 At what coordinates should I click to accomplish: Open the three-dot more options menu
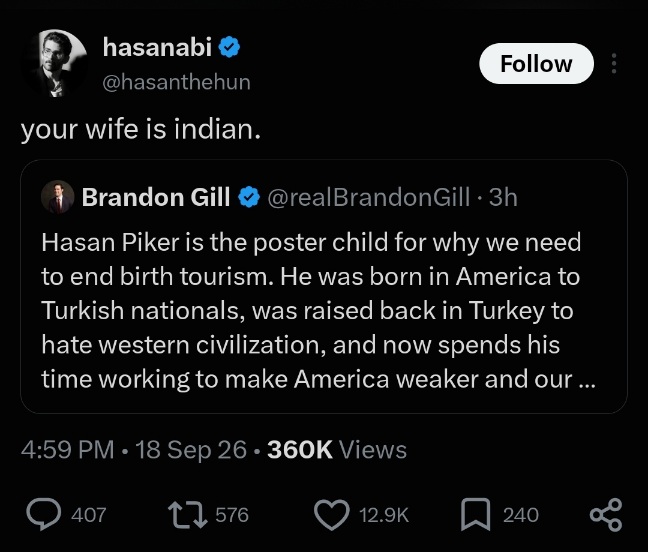tap(614, 63)
